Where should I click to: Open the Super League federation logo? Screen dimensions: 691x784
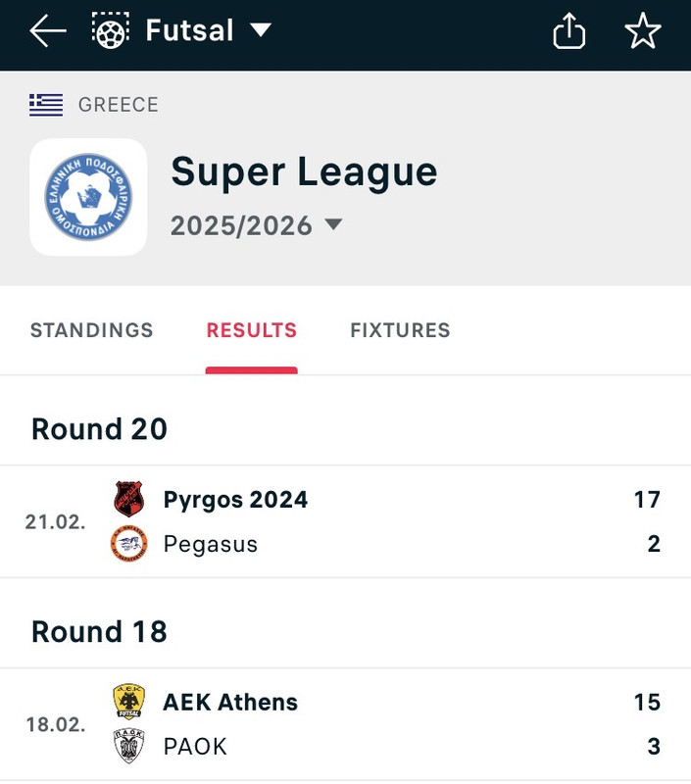point(88,197)
